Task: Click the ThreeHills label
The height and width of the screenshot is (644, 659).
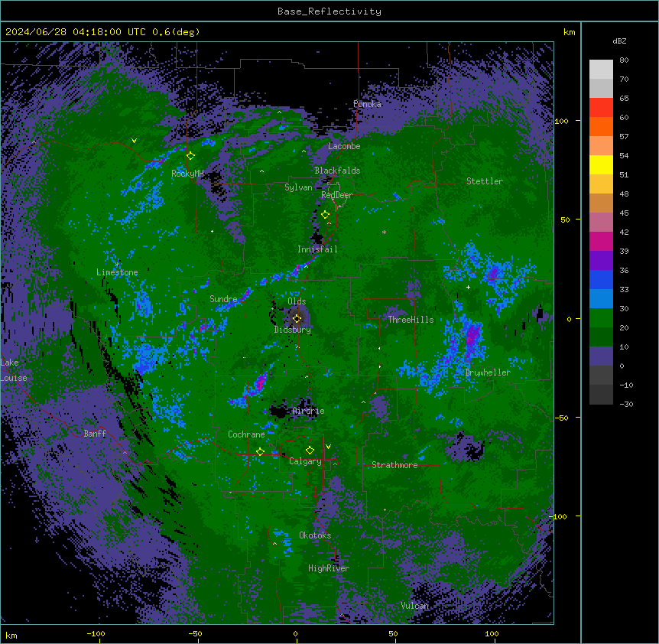Action: 411,320
